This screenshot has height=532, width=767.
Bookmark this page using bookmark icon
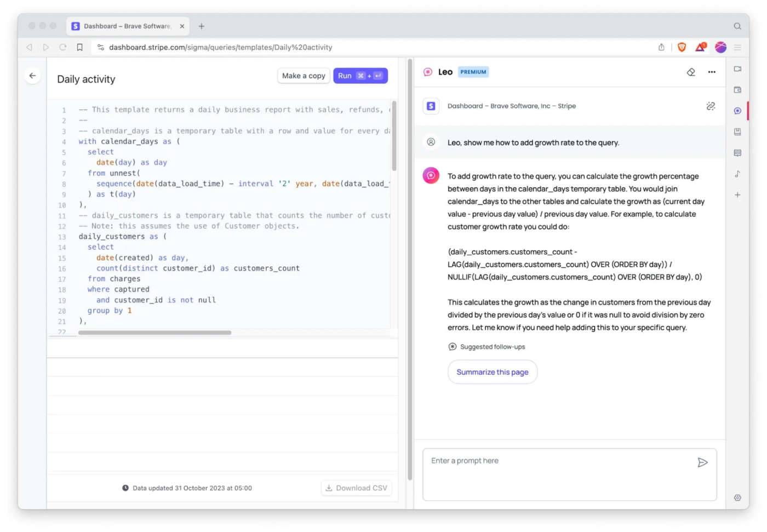(x=79, y=47)
